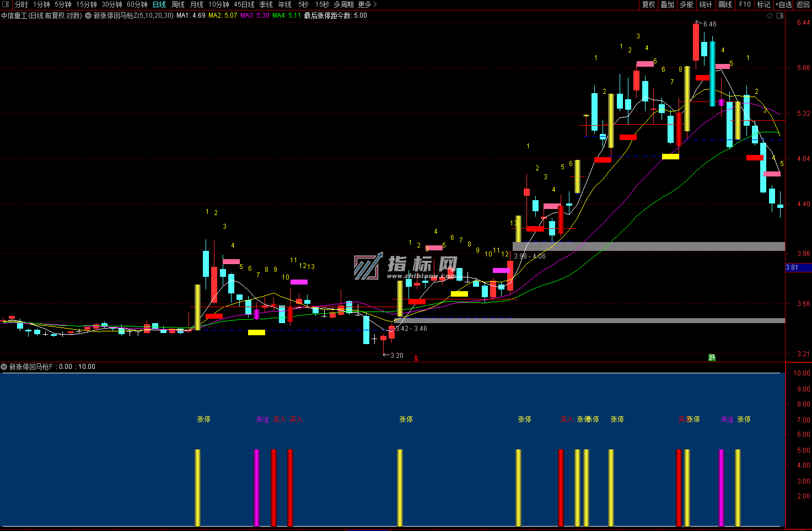Select the 日线 daily period tab
The image size is (812, 531).
159,4
